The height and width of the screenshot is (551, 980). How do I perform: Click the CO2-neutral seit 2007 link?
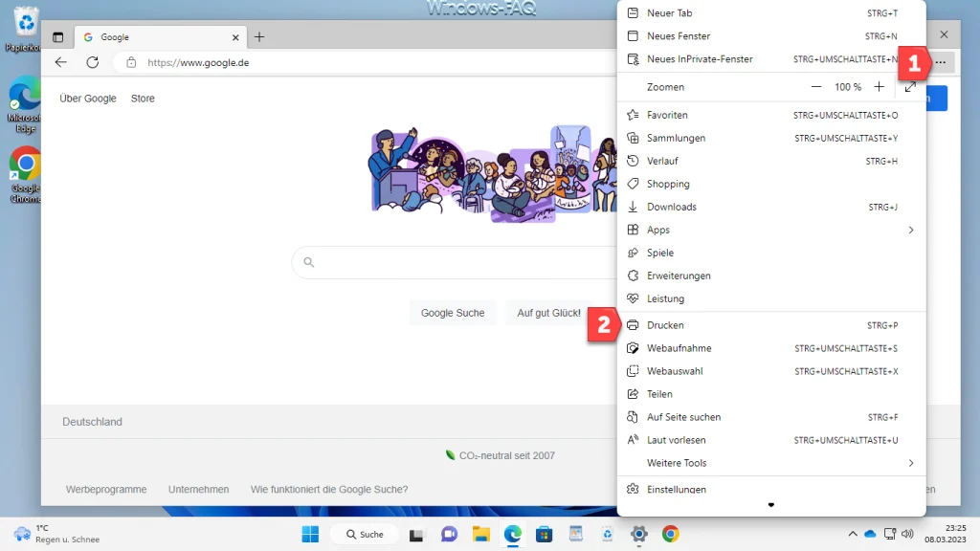click(500, 455)
